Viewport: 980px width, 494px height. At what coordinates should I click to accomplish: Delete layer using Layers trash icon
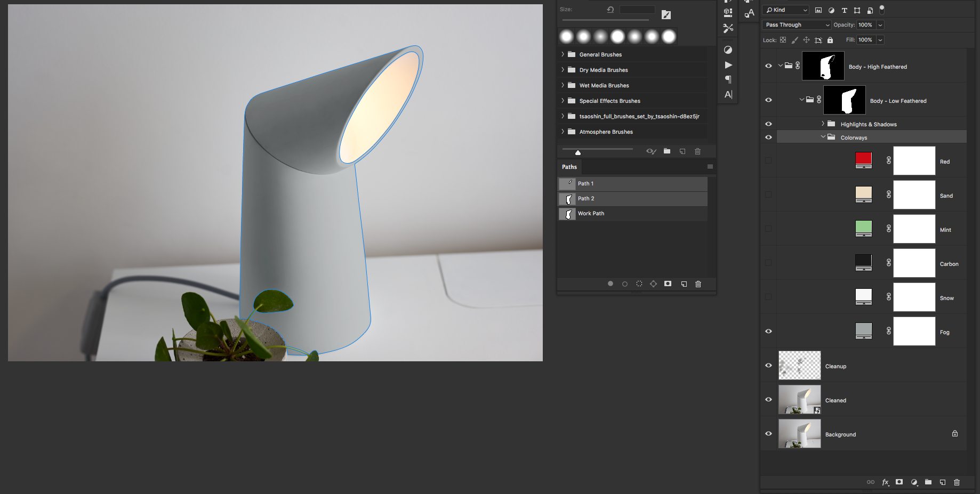click(957, 482)
